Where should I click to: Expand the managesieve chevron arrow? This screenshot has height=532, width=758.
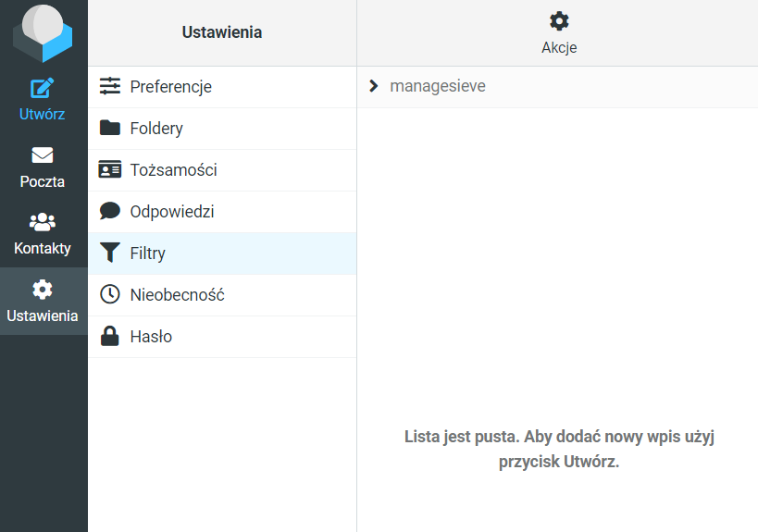click(373, 86)
